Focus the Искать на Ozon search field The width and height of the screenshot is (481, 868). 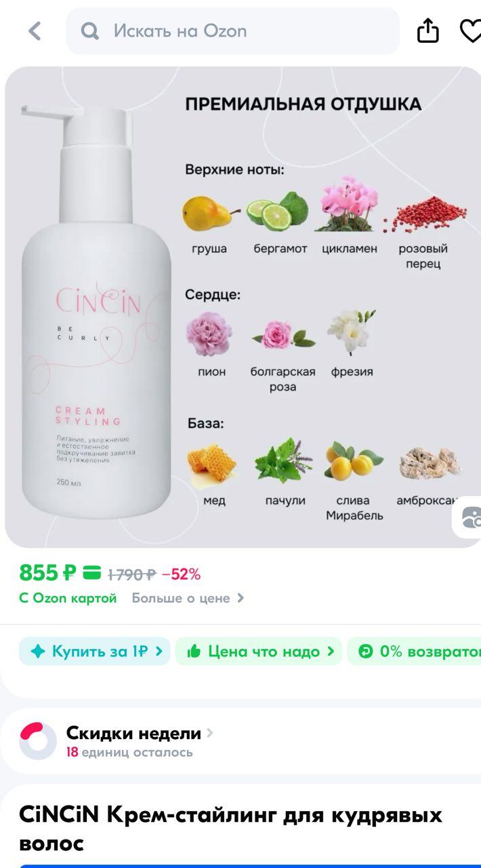(x=233, y=31)
